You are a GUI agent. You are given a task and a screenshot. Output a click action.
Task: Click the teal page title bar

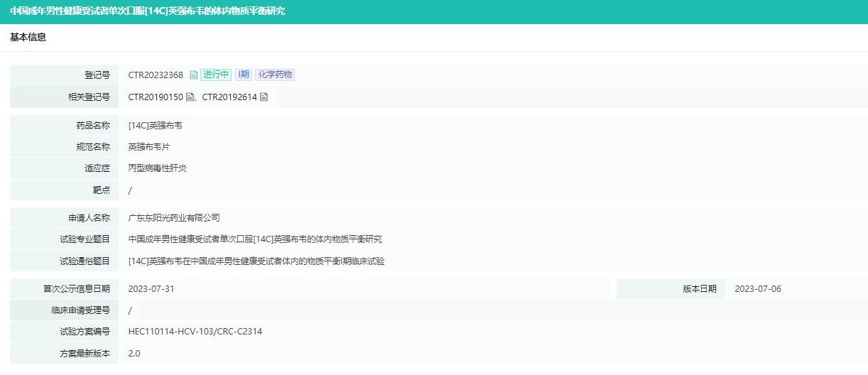[433, 11]
